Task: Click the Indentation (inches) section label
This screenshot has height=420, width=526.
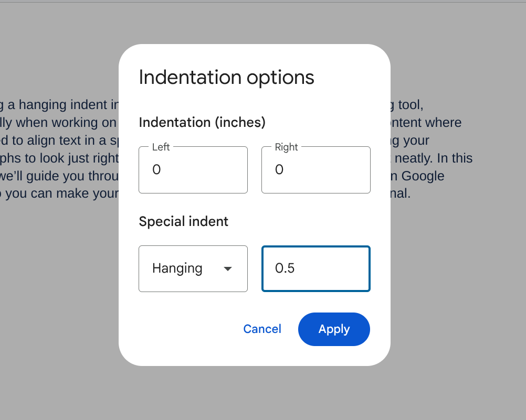Action: click(202, 122)
